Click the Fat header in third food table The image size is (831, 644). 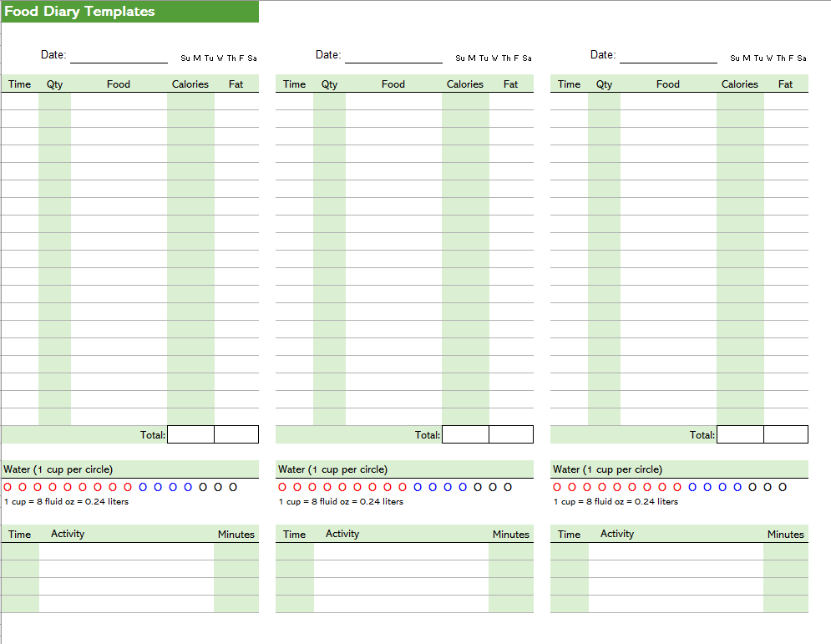(x=785, y=84)
